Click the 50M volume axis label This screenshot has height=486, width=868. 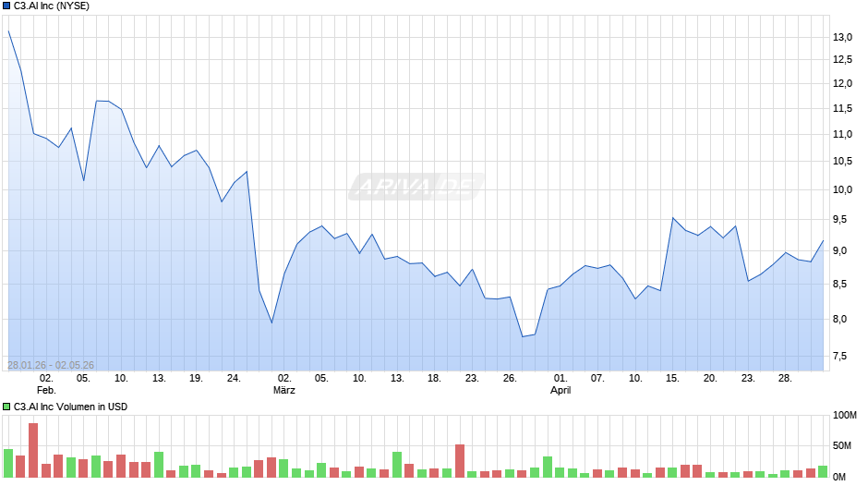pyautogui.click(x=842, y=446)
